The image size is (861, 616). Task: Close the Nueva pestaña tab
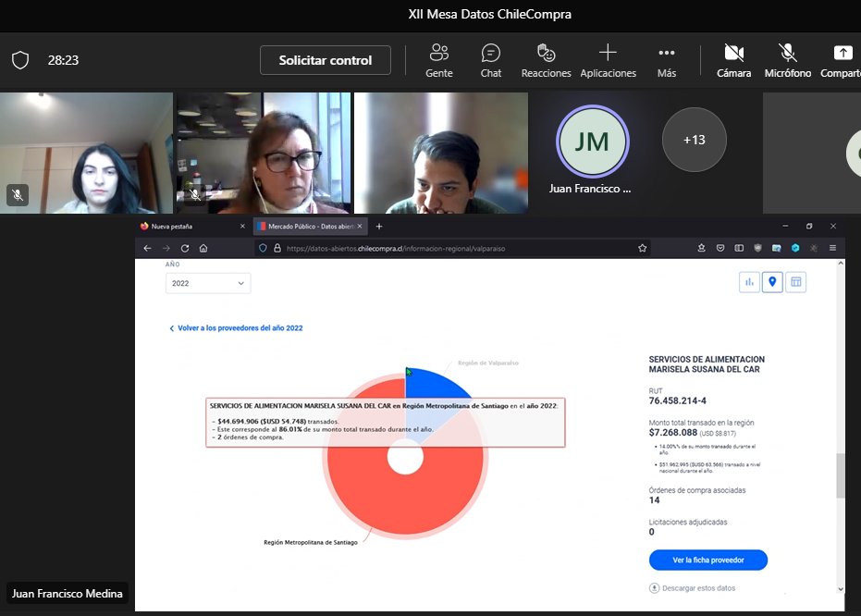[x=242, y=227]
